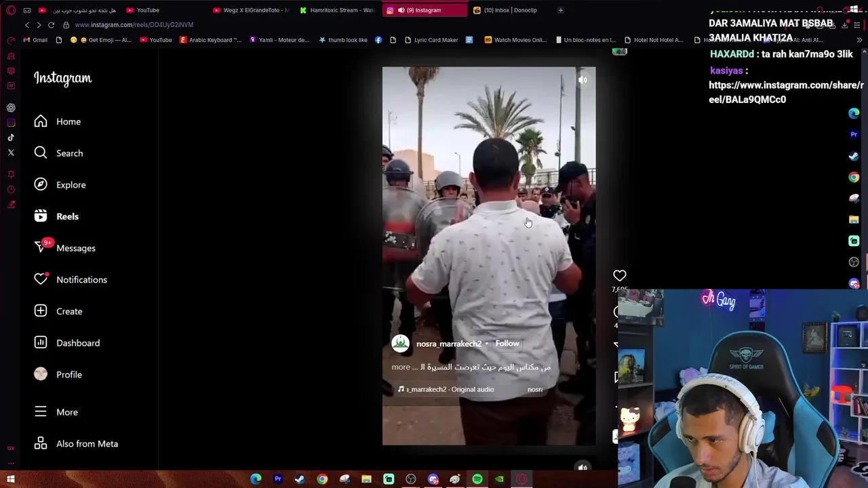The width and height of the screenshot is (868, 488).
Task: Expand caption with 'more'
Action: (x=401, y=367)
